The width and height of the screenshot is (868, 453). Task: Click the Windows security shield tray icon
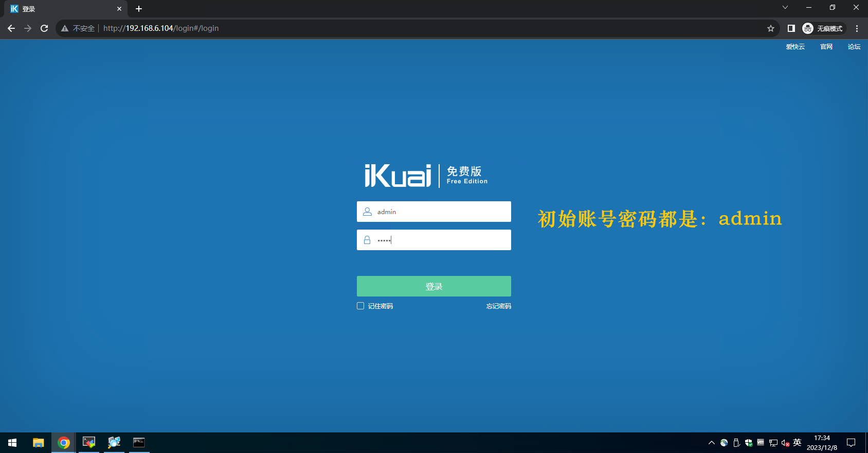[x=749, y=443]
